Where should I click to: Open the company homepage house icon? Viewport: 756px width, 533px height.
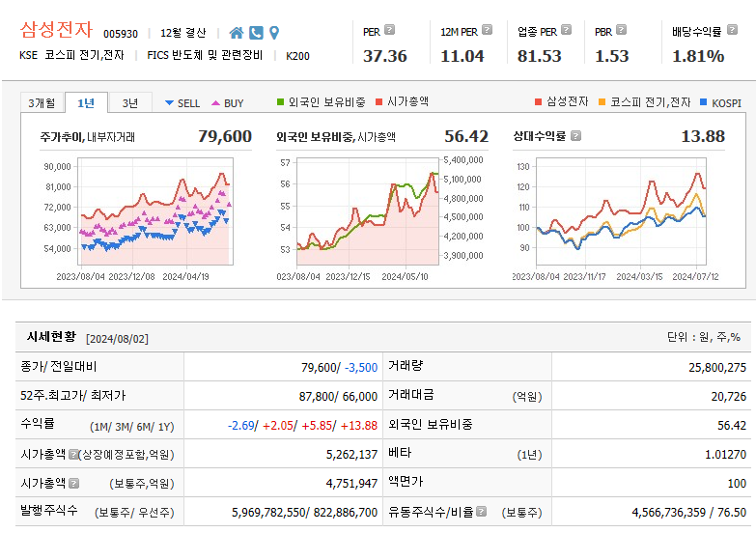(x=237, y=33)
